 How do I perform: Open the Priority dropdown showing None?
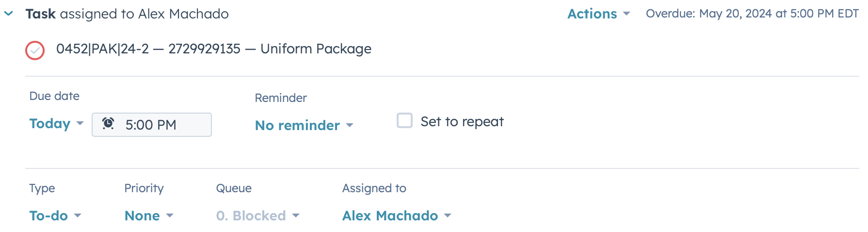tap(148, 215)
